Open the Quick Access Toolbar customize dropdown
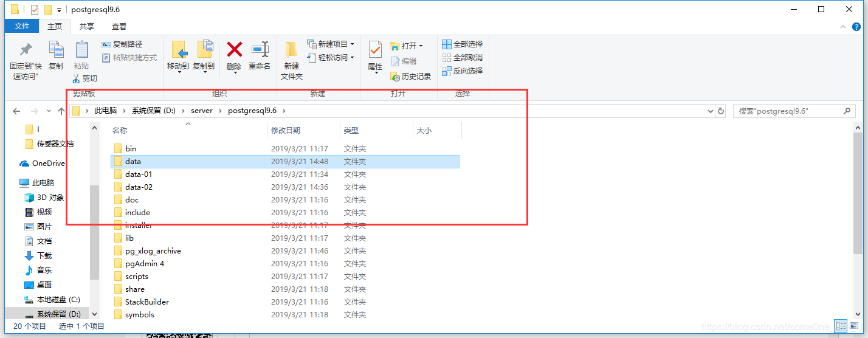 tap(59, 10)
